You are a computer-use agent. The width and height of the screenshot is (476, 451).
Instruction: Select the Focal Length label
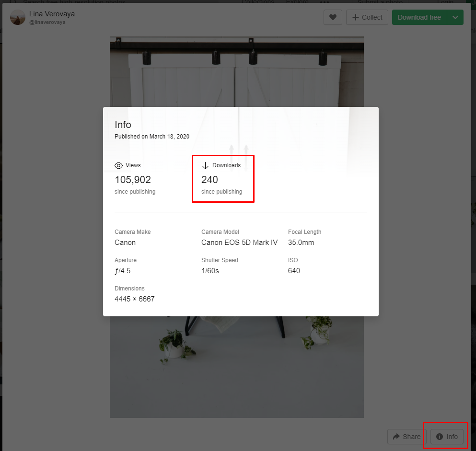304,232
